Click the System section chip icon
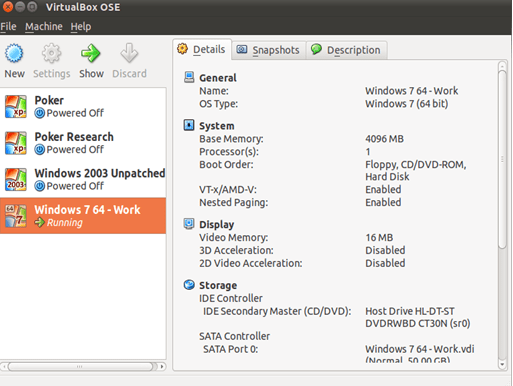This screenshot has width=513, height=386. 189,125
